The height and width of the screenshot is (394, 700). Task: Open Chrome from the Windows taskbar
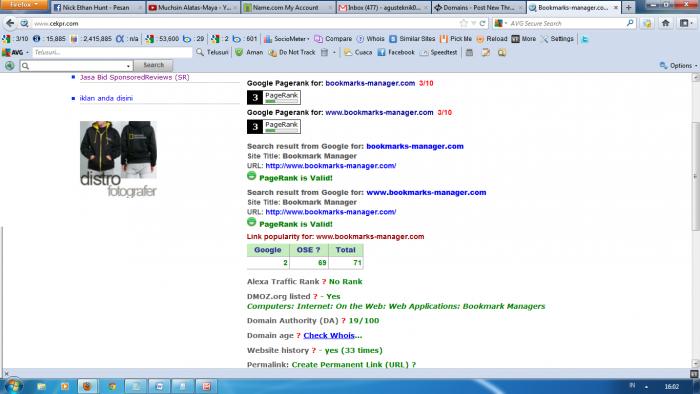112,386
